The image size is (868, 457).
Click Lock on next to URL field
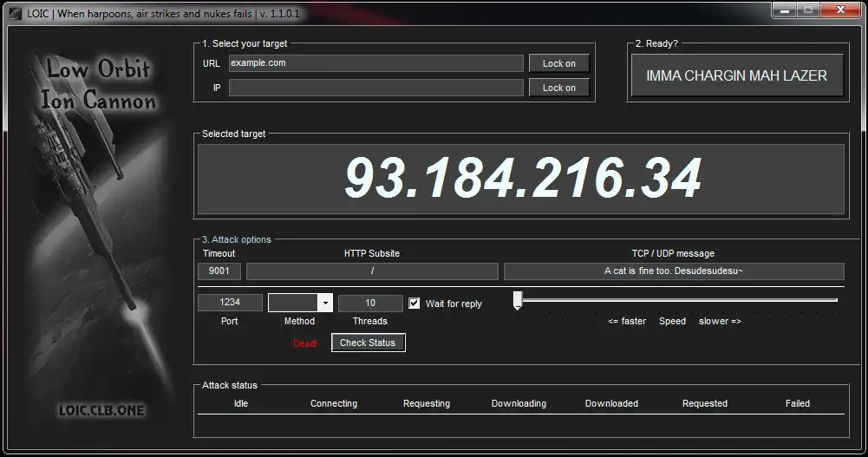pos(558,63)
